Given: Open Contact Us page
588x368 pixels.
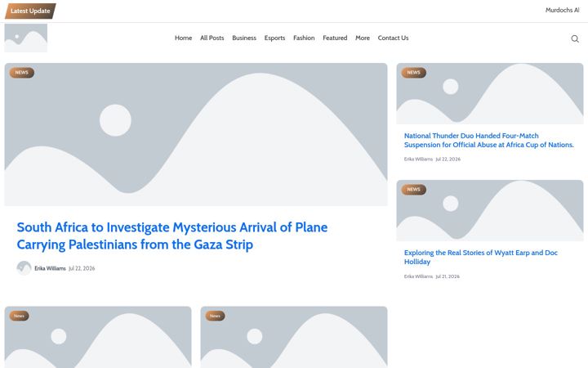Looking at the screenshot, I should pyautogui.click(x=393, y=38).
